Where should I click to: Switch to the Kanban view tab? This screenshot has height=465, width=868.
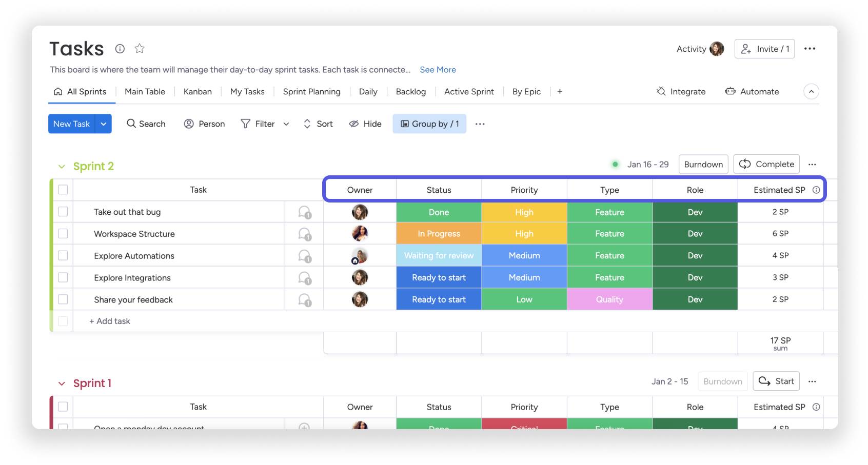[x=198, y=91]
